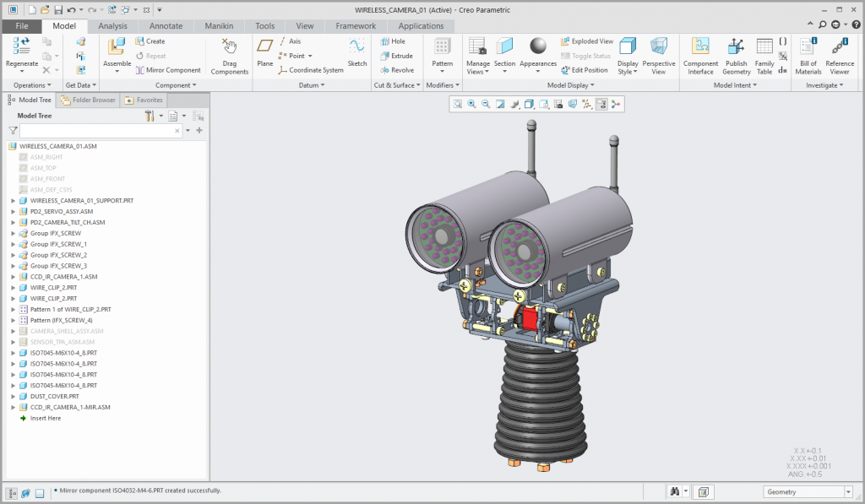The image size is (865, 504).
Task: Toggle the full screen icon in status bar
Action: (40, 493)
